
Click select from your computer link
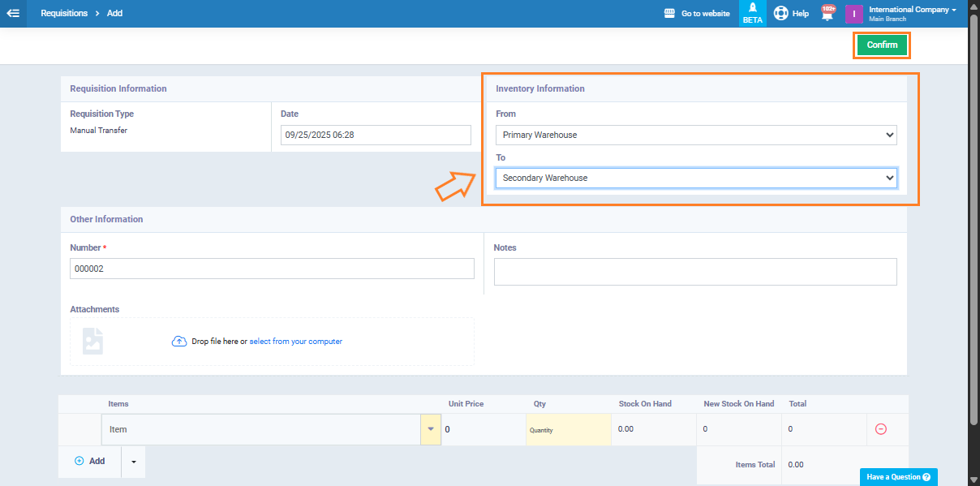click(x=295, y=342)
